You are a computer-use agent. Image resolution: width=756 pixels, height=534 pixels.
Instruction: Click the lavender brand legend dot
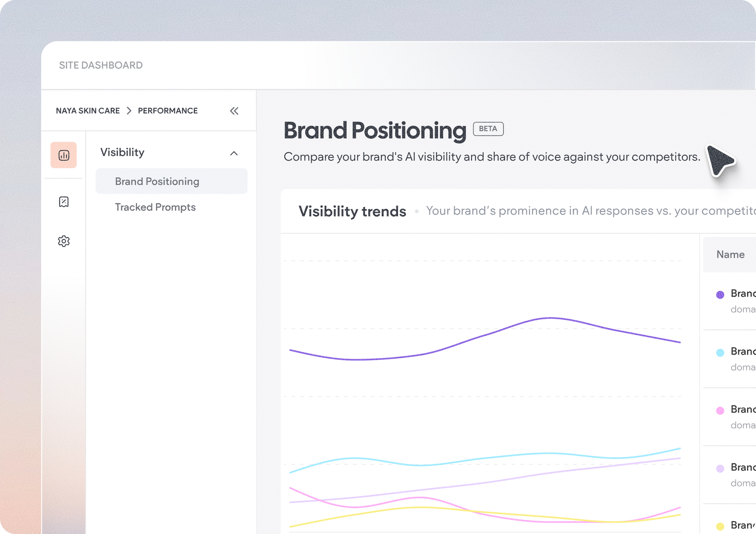pos(720,469)
